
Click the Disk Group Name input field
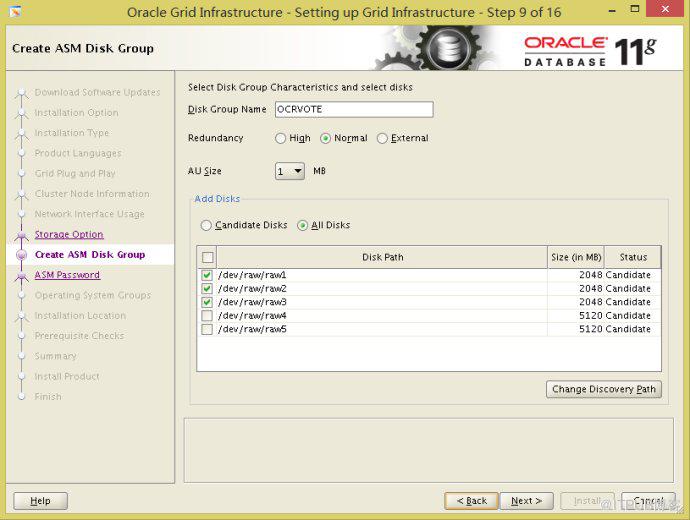[x=354, y=110]
